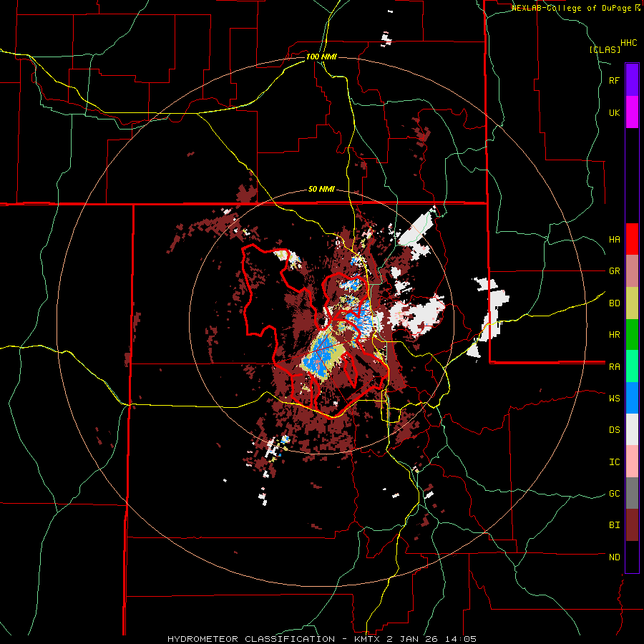Select the GR graupel legend color block
The height and width of the screenshot is (644, 644).
[632, 270]
